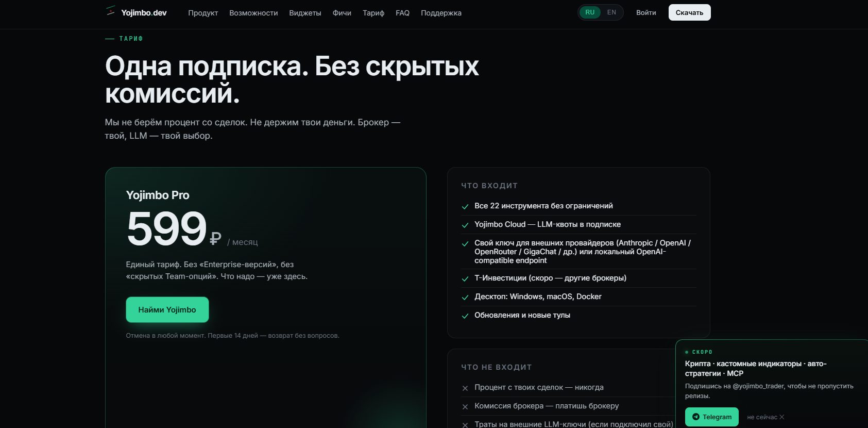
Task: Click the Yojimbo Pro plan title
Action: pyautogui.click(x=158, y=195)
